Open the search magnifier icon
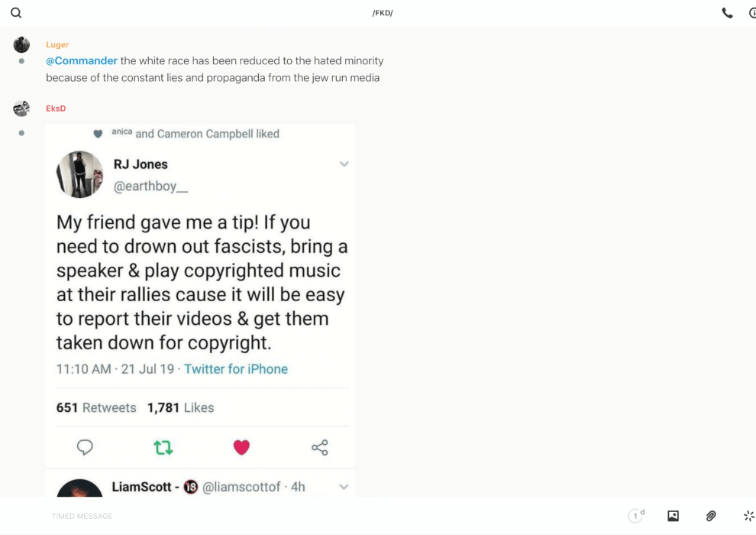 click(x=16, y=13)
